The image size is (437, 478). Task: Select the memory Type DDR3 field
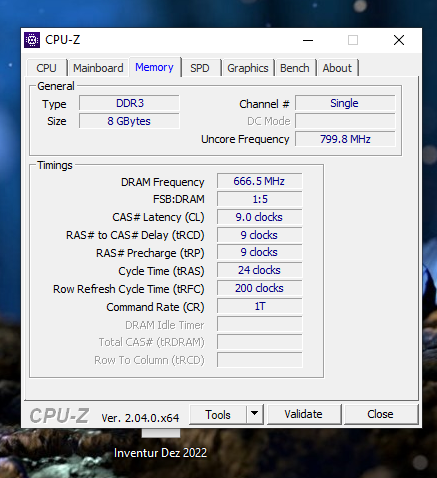(x=129, y=103)
